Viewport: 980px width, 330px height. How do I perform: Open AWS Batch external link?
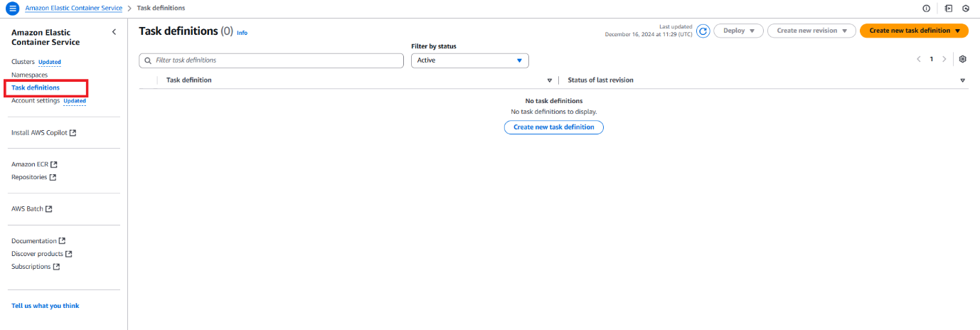tap(32, 209)
